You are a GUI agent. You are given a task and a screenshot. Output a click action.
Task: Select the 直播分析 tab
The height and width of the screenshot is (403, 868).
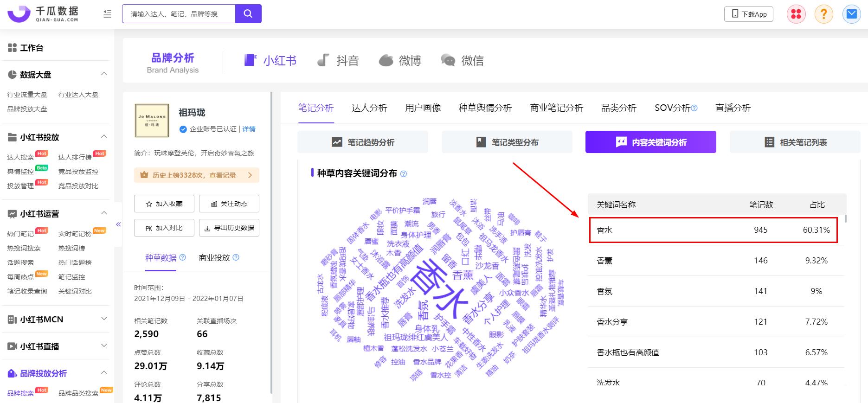point(733,108)
